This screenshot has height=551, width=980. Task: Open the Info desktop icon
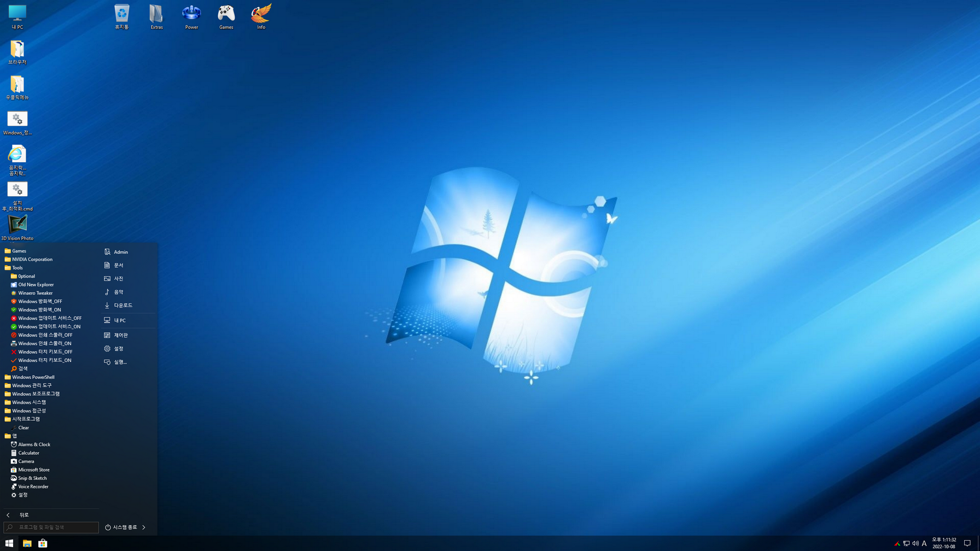tap(261, 17)
